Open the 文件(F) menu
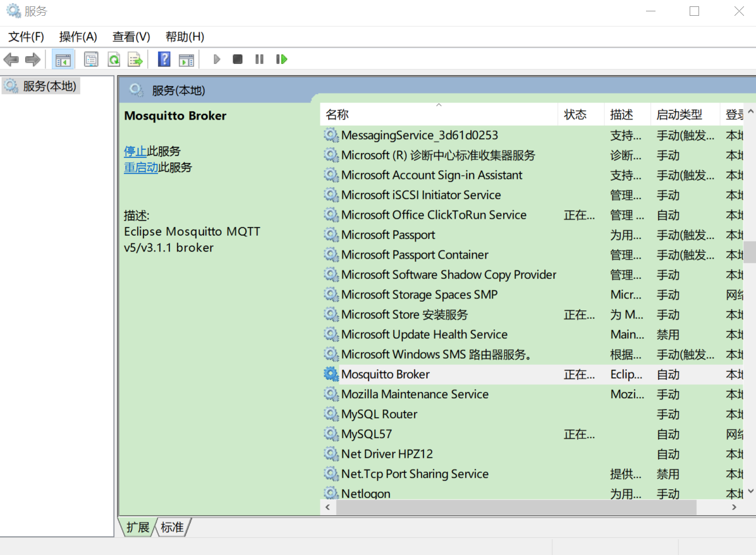 26,37
